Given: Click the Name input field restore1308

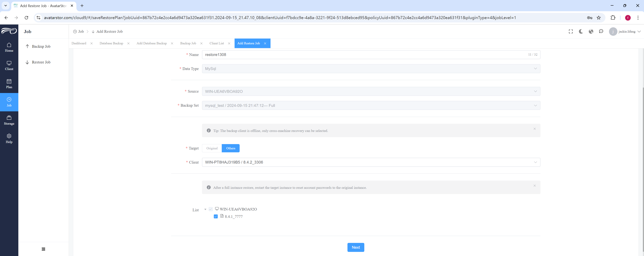Looking at the screenshot, I should pyautogui.click(x=371, y=54).
